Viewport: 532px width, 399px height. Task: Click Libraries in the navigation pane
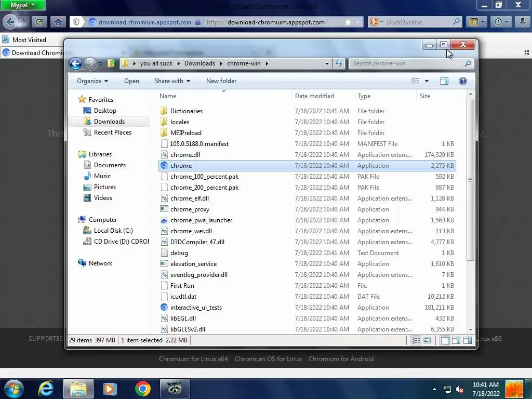click(100, 154)
